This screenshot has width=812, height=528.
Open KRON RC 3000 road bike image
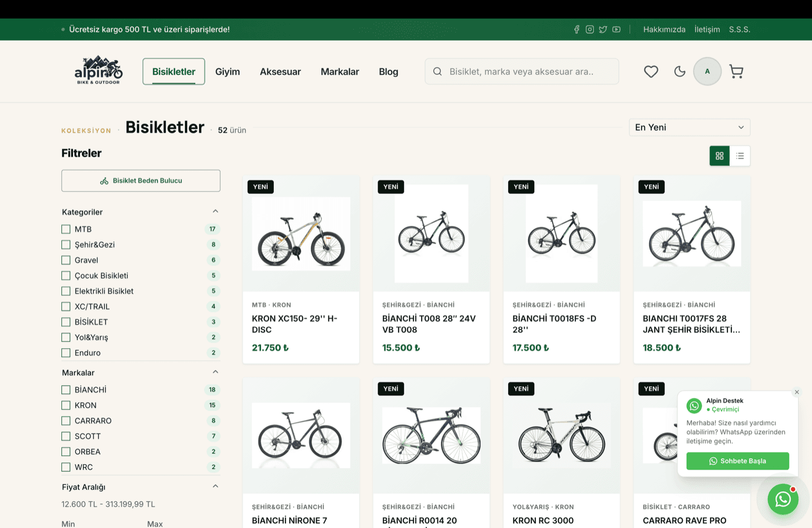pos(561,436)
